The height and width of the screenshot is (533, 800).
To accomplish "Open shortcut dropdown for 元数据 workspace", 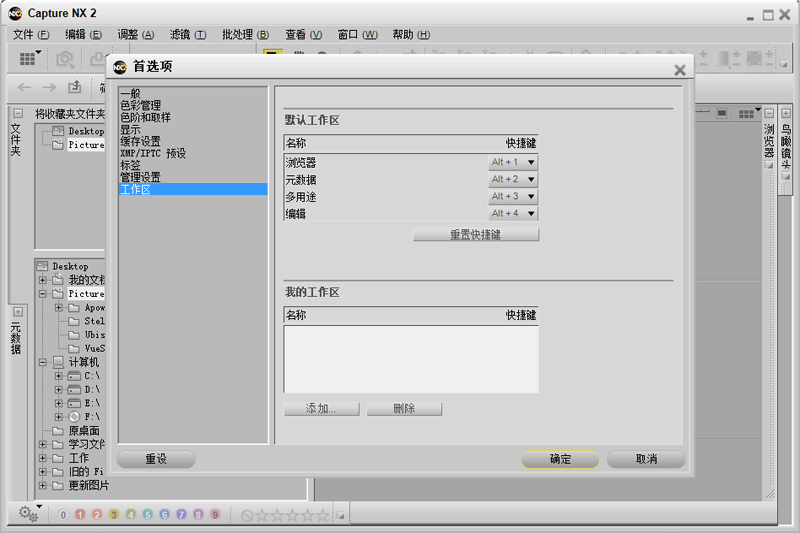I will [x=513, y=180].
